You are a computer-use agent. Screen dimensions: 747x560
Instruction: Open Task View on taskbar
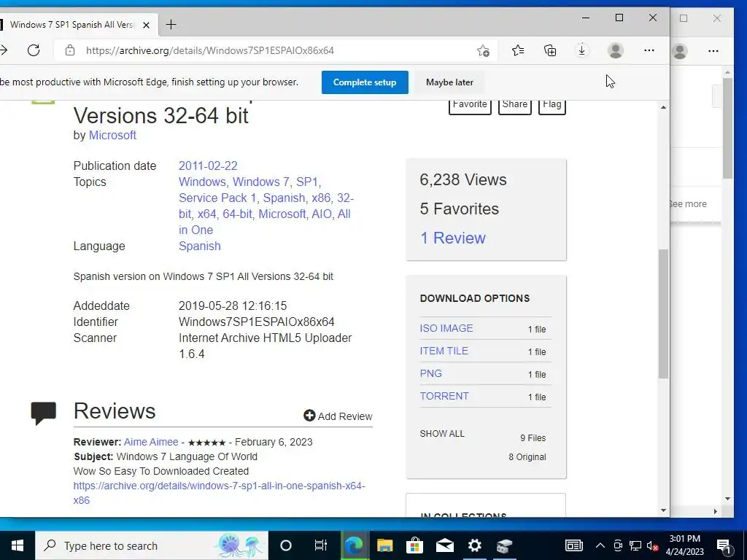point(321,545)
